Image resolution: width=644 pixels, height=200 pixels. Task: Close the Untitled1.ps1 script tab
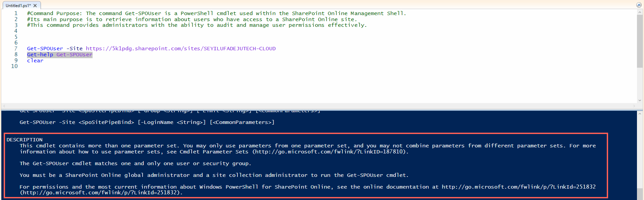pyautogui.click(x=35, y=6)
